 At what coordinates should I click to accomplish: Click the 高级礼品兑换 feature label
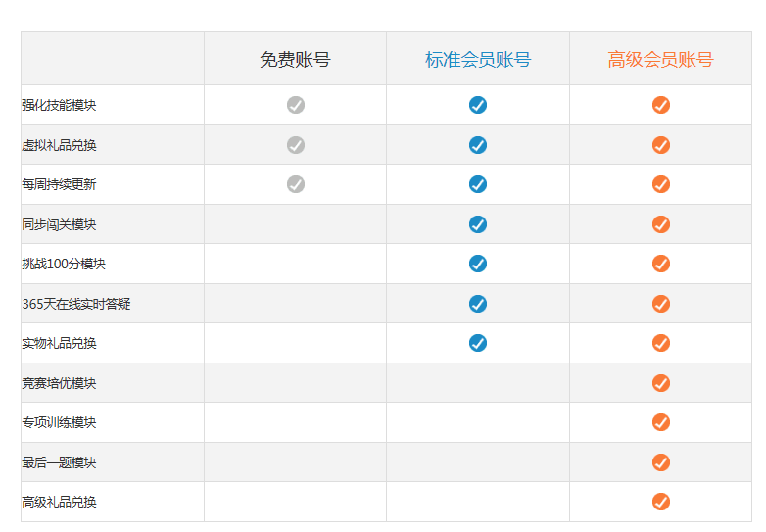click(x=59, y=502)
